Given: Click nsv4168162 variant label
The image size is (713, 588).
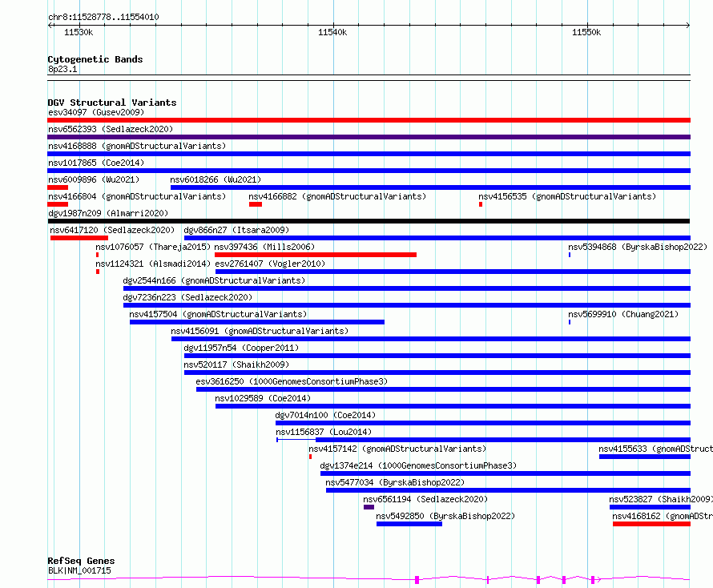Looking at the screenshot, I should click(x=663, y=516).
